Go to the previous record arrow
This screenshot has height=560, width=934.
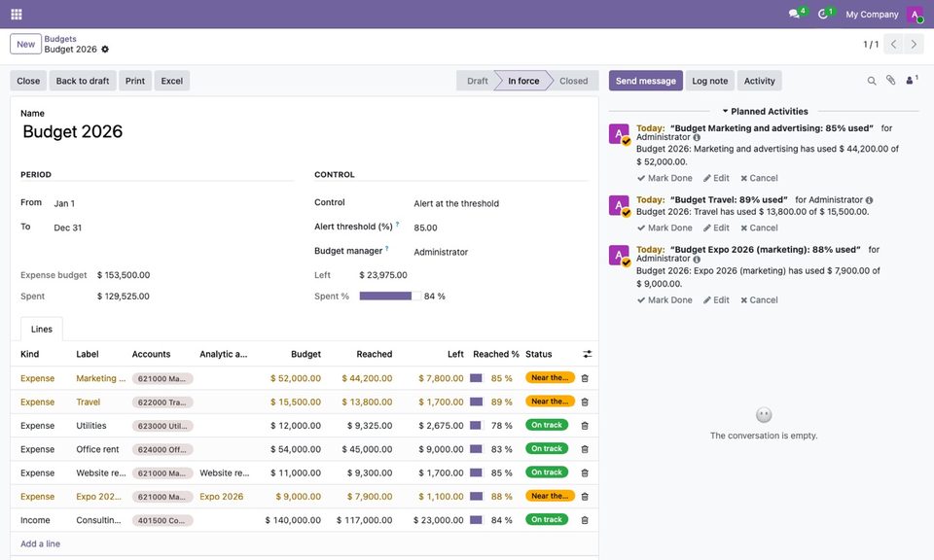click(x=893, y=44)
